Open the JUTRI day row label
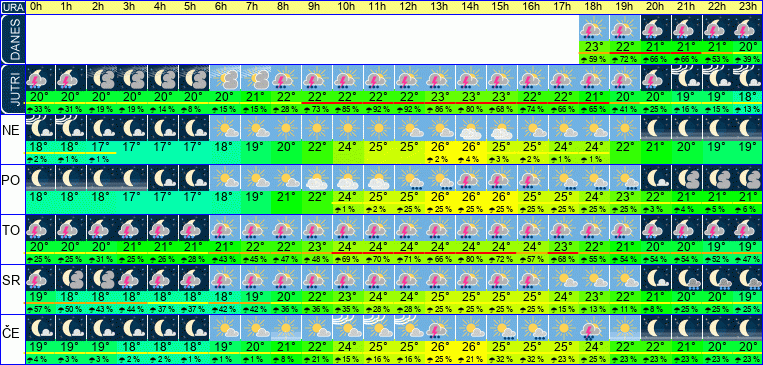Viewport: 763px width, 365px height. coord(12,90)
